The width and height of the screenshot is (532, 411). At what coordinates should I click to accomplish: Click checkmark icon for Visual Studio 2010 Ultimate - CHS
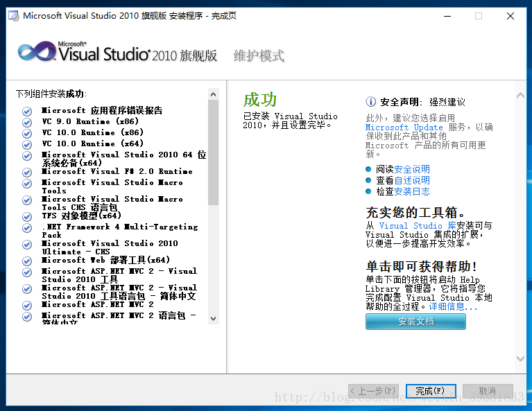coord(27,244)
